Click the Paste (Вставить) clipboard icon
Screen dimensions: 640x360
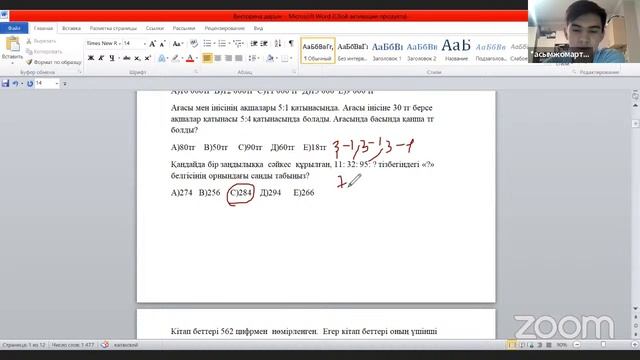(12, 44)
